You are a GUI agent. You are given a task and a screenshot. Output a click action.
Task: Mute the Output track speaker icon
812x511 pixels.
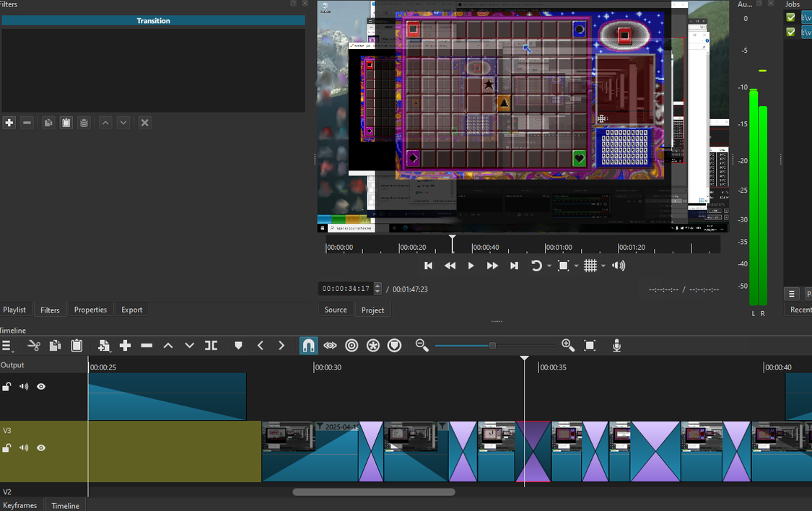pos(24,386)
